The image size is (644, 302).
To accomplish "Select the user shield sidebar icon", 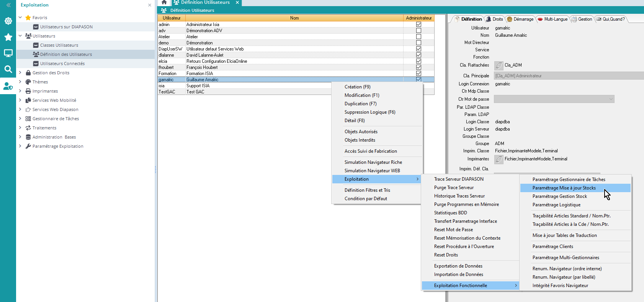I will click(x=8, y=86).
